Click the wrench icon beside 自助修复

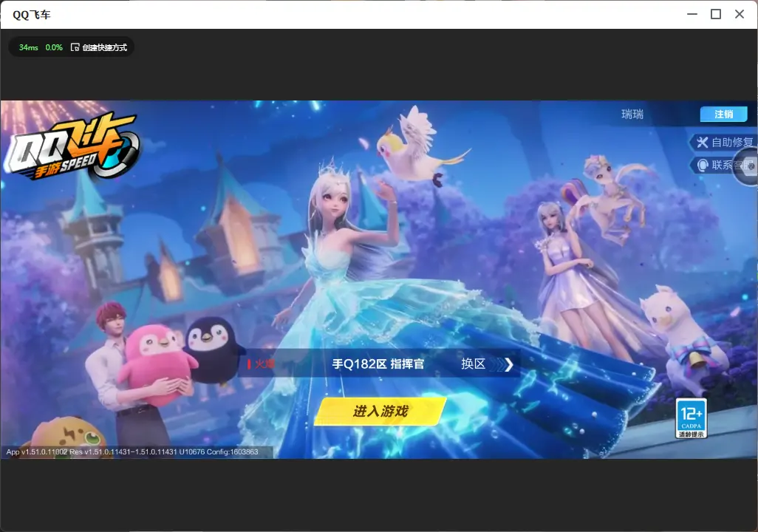702,142
